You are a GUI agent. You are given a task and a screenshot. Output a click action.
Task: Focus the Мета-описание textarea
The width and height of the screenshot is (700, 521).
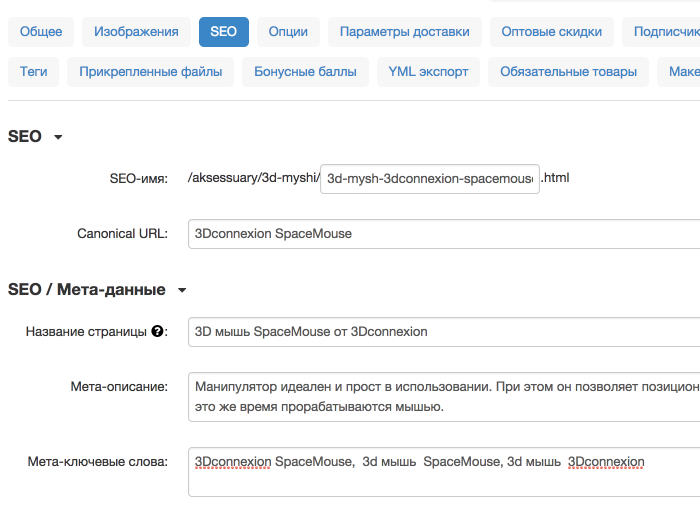(x=444, y=397)
